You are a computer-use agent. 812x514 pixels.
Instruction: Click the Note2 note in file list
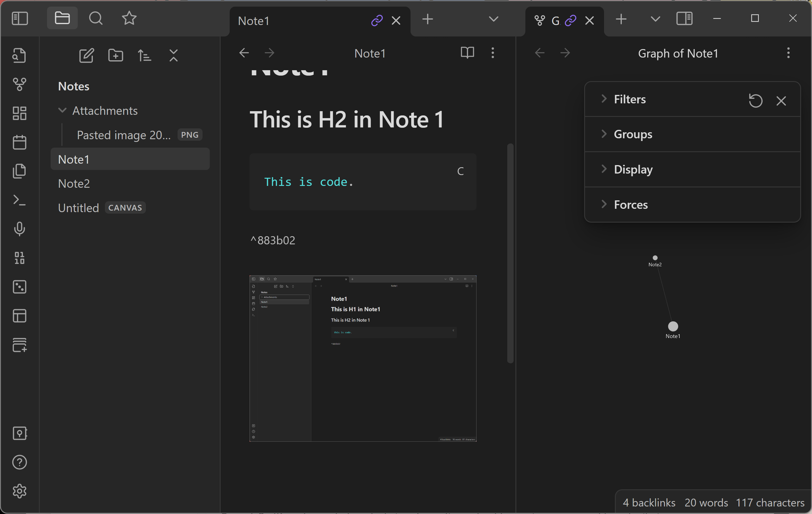pyautogui.click(x=74, y=183)
